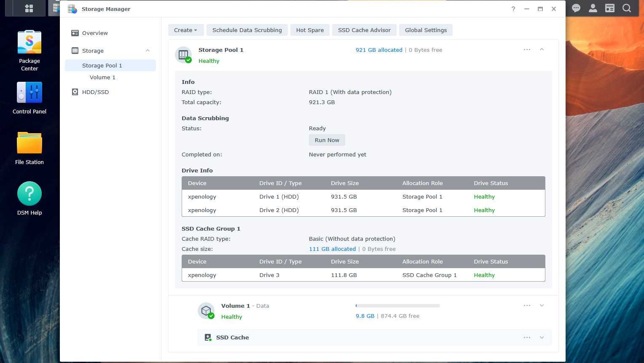The image size is (644, 363).
Task: Click the SSD Cache Group 1 role cell
Action: click(429, 275)
